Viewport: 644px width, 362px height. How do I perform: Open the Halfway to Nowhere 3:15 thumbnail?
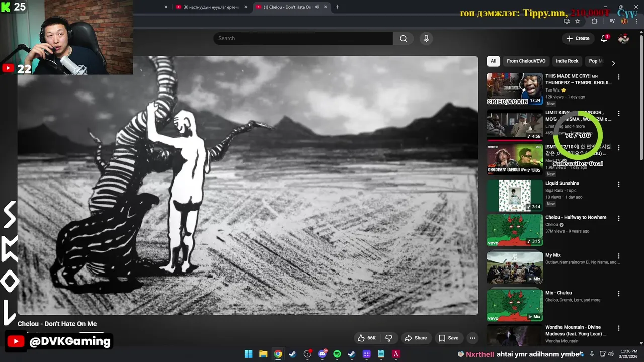point(515,230)
